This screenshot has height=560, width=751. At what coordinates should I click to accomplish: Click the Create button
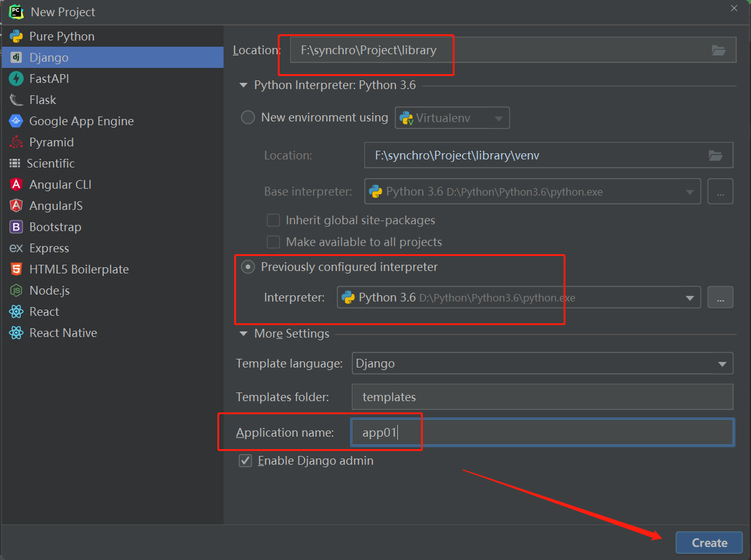pos(709,543)
